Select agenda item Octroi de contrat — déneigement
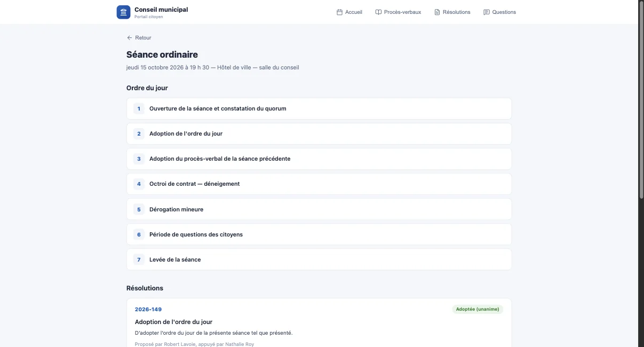Screen dimensions: 644x347 [319, 184]
